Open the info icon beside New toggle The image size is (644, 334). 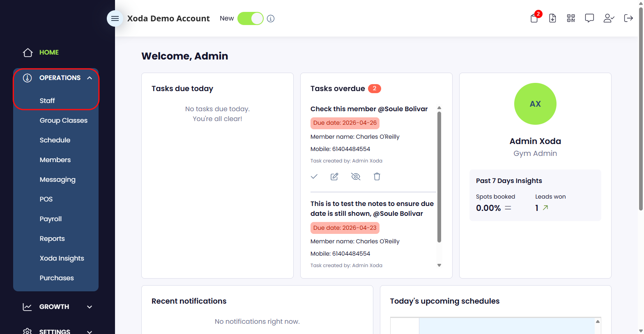pyautogui.click(x=271, y=18)
